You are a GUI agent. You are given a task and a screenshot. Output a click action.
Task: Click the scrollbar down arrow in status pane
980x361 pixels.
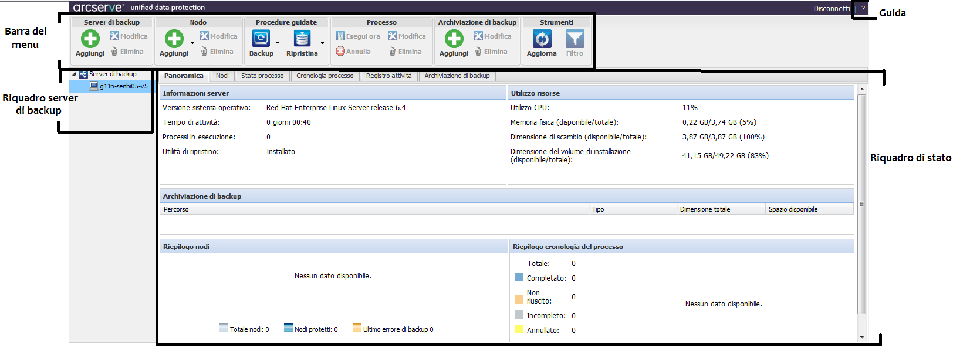point(861,337)
